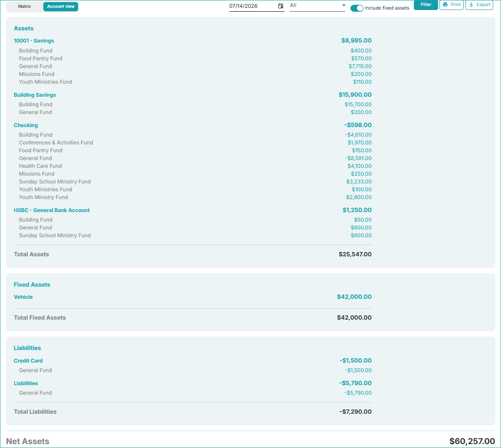Open the Checking account link
The image size is (501, 448).
click(x=26, y=125)
